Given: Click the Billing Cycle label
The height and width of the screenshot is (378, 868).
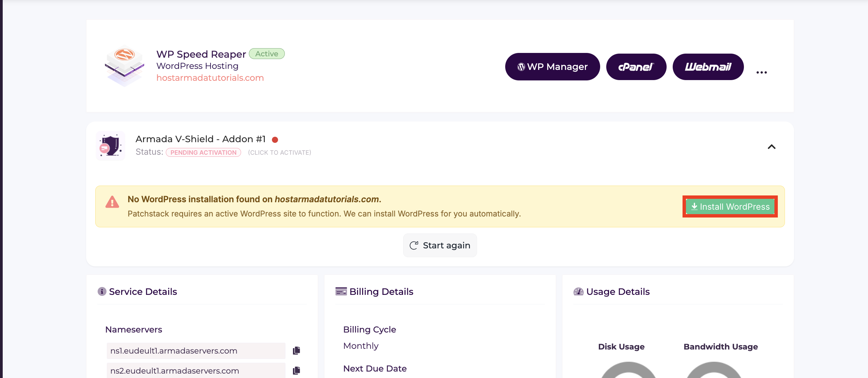Looking at the screenshot, I should point(370,329).
